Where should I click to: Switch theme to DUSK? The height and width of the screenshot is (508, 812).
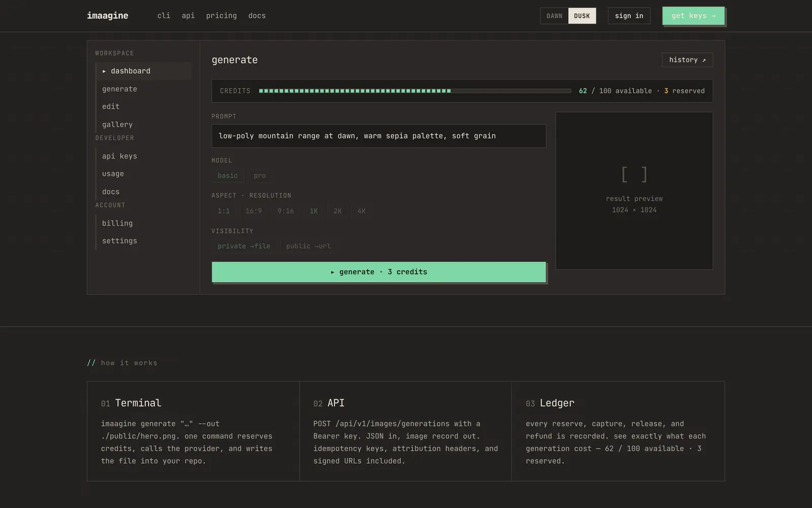coord(582,16)
